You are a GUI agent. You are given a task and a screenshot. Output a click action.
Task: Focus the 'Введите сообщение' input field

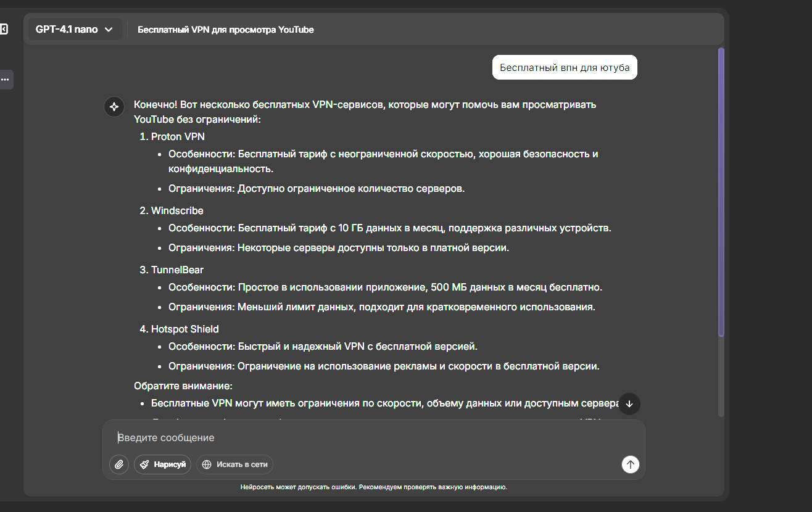(373, 438)
